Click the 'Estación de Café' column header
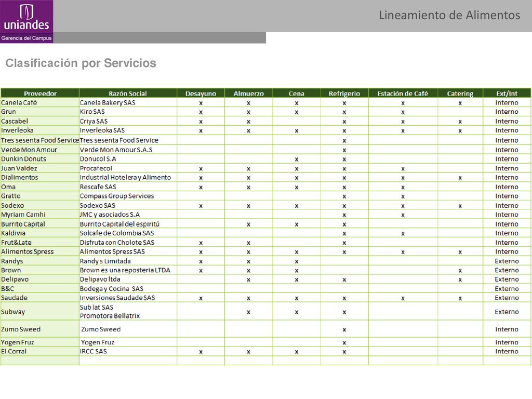532x399 pixels. click(403, 94)
